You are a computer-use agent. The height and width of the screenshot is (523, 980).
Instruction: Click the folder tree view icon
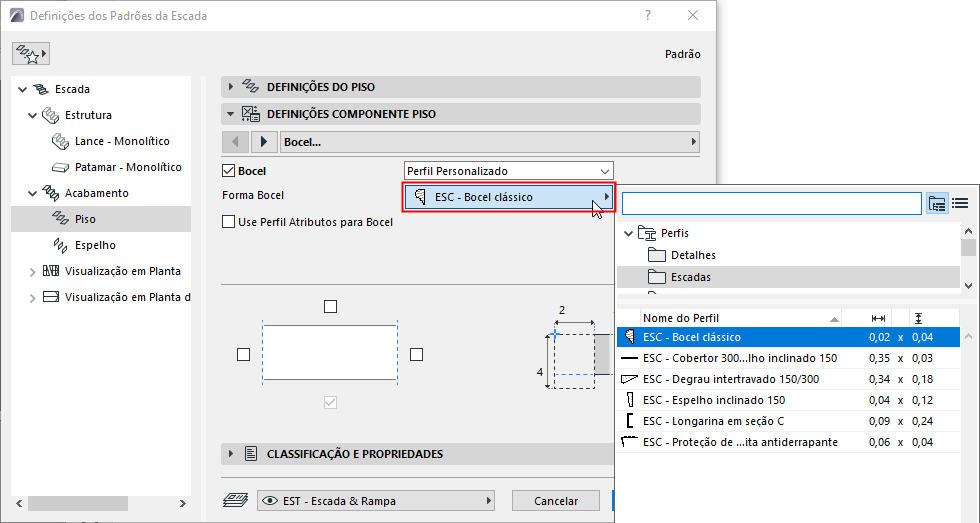937,203
